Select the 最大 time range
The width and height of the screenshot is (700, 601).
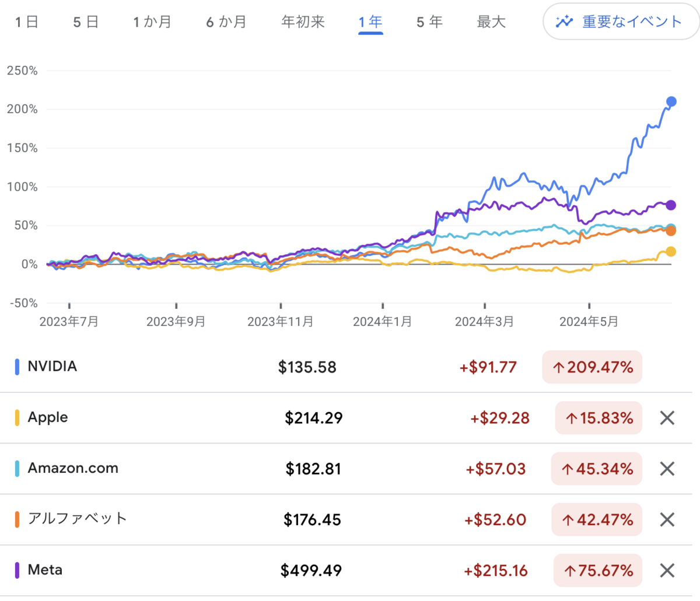pos(491,21)
